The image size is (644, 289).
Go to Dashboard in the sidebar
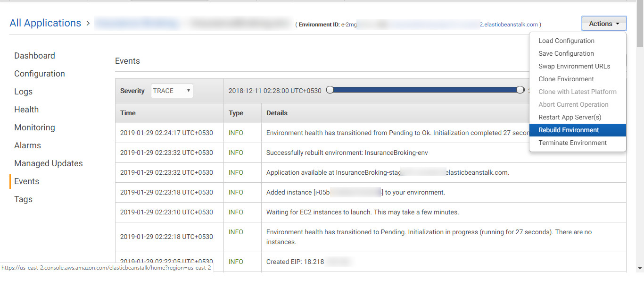tap(34, 56)
